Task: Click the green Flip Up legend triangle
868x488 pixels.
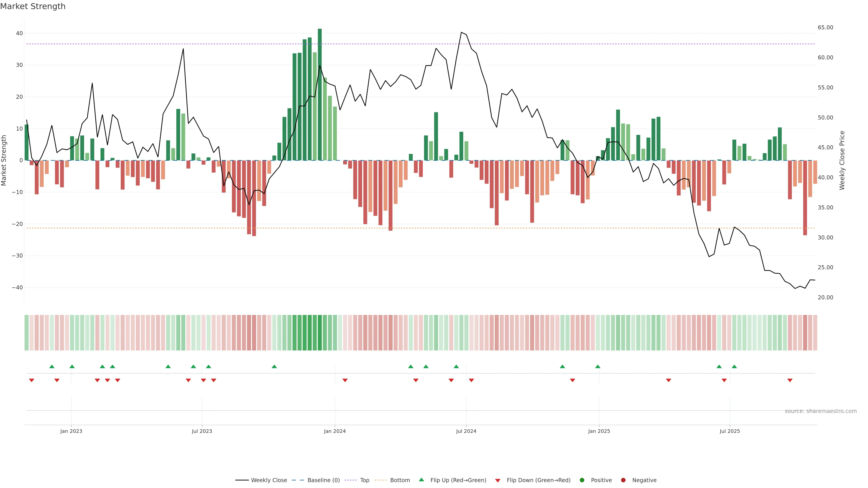Action: [421, 480]
